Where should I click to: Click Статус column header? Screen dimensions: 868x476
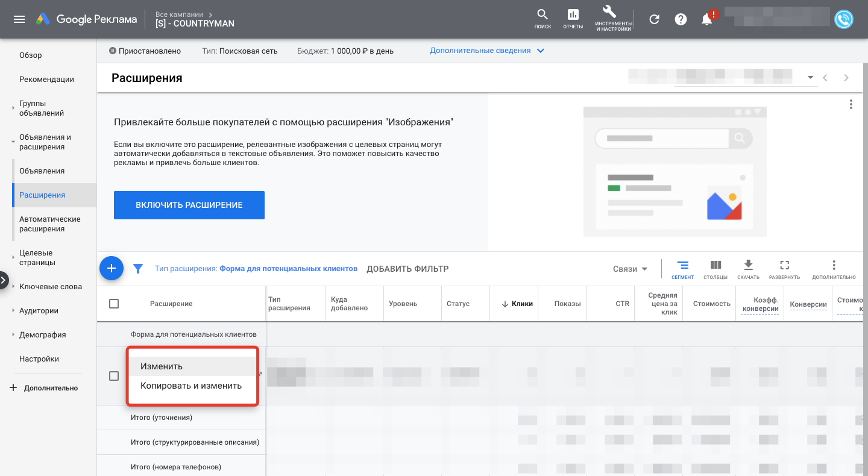pyautogui.click(x=458, y=304)
